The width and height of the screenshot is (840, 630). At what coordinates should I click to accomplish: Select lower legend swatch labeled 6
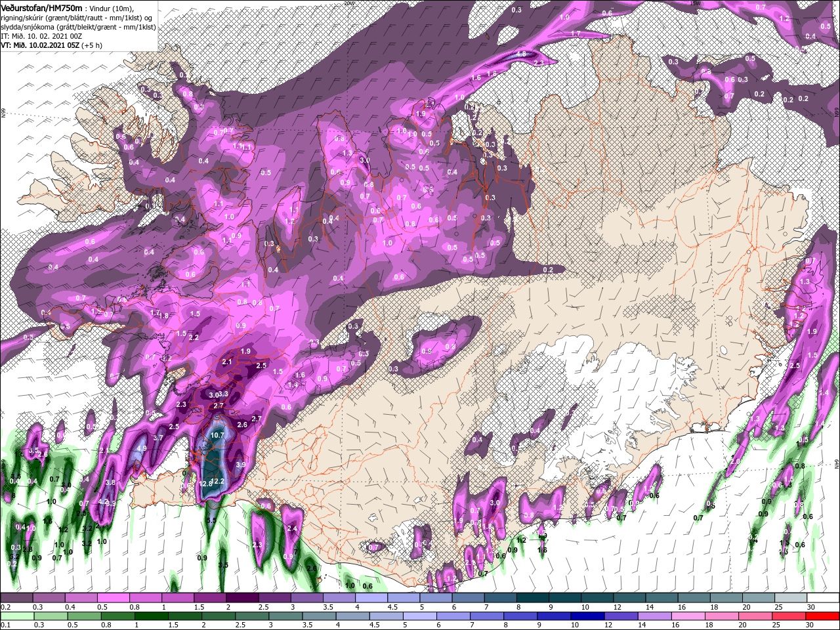(453, 616)
